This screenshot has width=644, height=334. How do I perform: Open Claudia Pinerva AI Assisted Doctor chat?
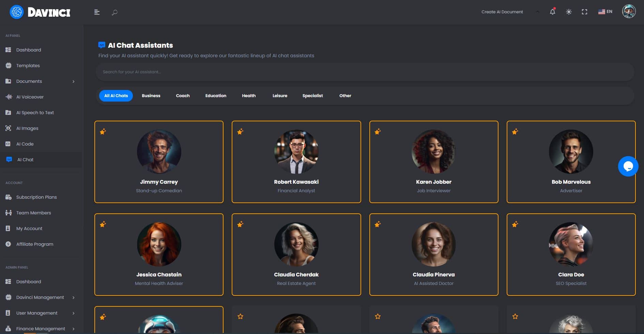point(434,255)
